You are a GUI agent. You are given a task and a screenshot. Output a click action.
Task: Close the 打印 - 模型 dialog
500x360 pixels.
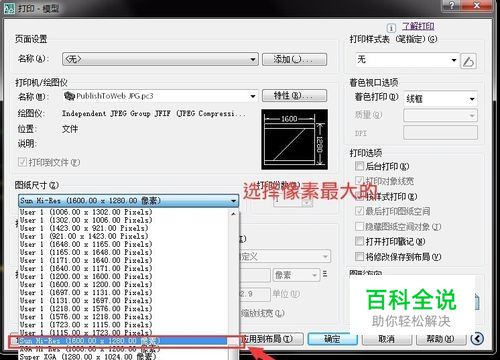coord(477,5)
